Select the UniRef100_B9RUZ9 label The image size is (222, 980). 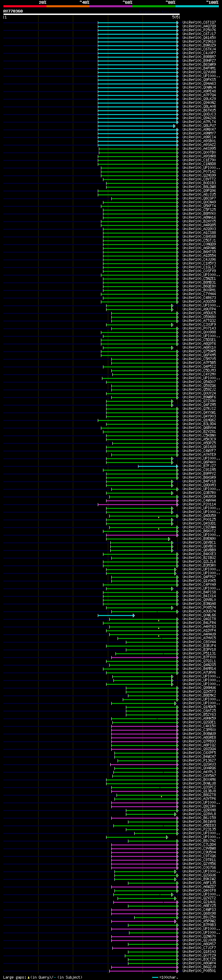(x=199, y=45)
